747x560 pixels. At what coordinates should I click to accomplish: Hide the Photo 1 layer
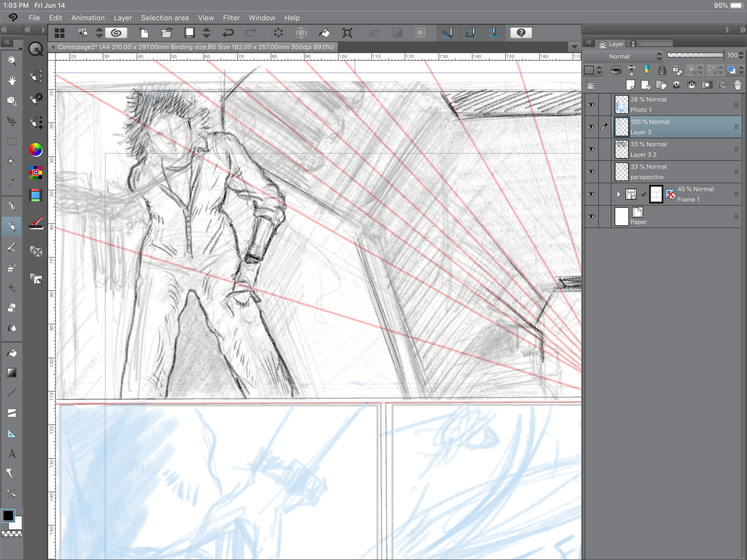tap(591, 104)
